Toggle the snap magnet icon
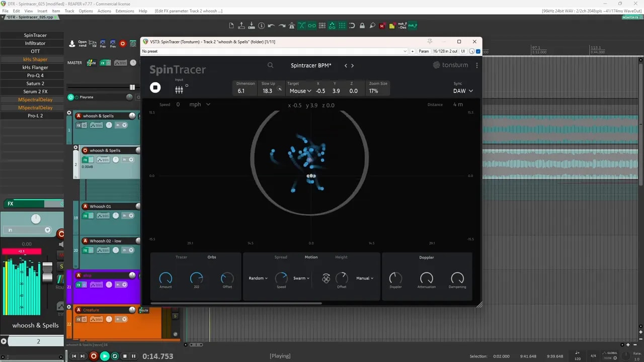 coord(352,26)
